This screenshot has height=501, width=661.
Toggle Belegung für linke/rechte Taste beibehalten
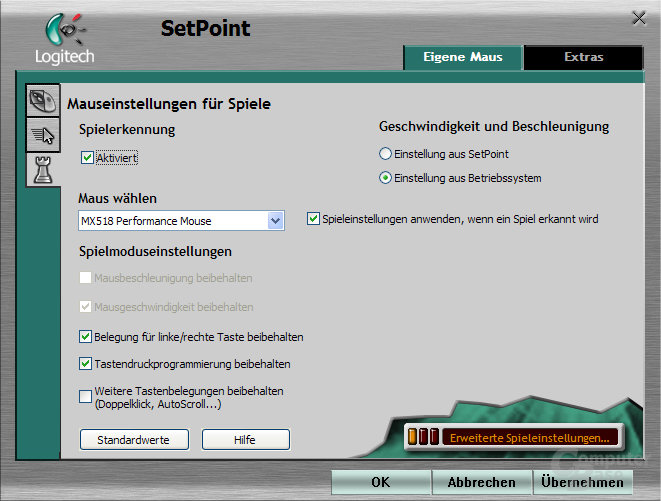point(86,337)
